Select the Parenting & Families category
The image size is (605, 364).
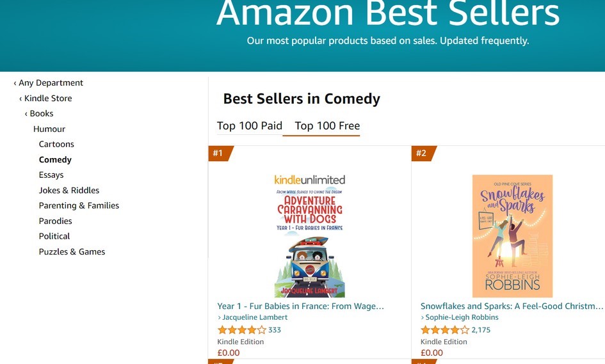click(x=79, y=206)
